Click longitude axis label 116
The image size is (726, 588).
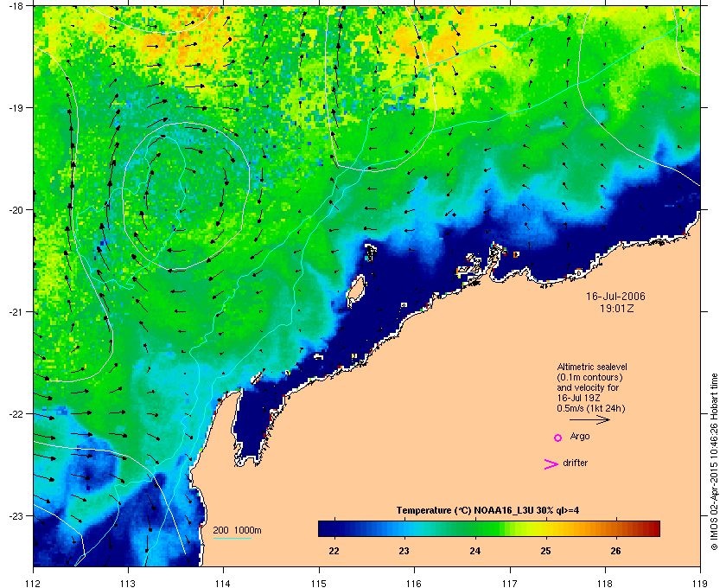click(414, 584)
